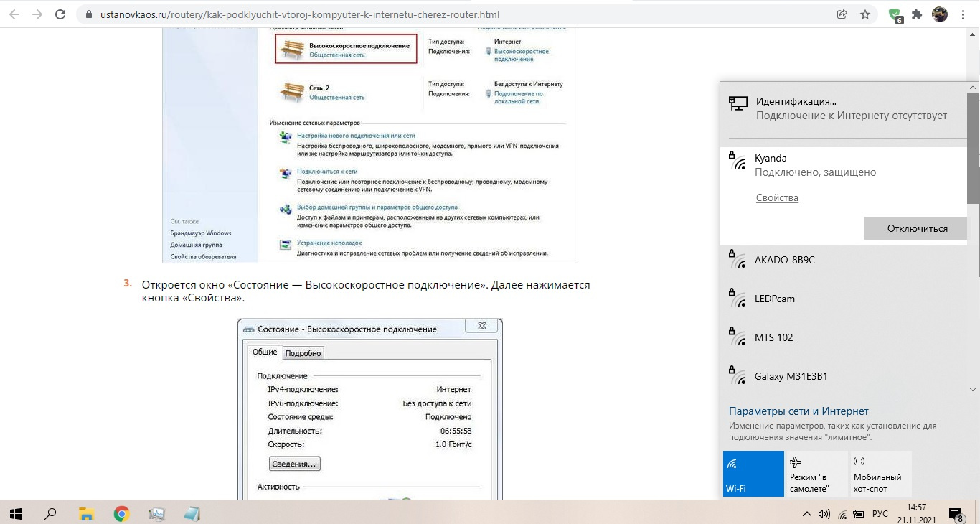Viewport: 980px width, 524px height.
Task: Click the address bar URL field
Action: pyautogui.click(x=459, y=14)
